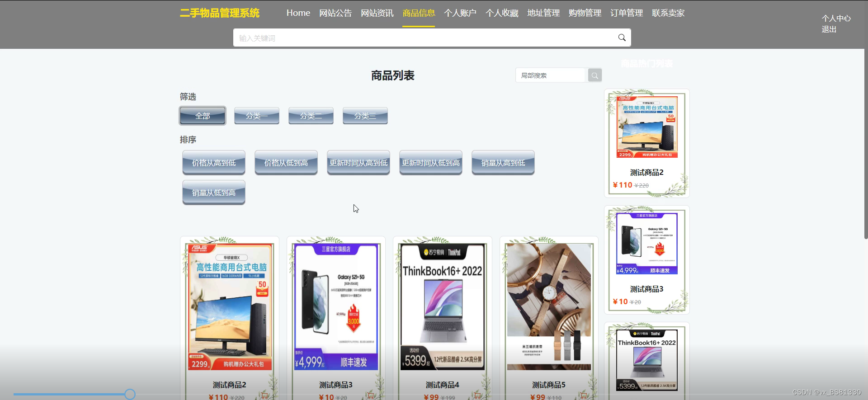Click the top search magnifier icon
Image resolution: width=868 pixels, height=400 pixels.
[x=622, y=38]
